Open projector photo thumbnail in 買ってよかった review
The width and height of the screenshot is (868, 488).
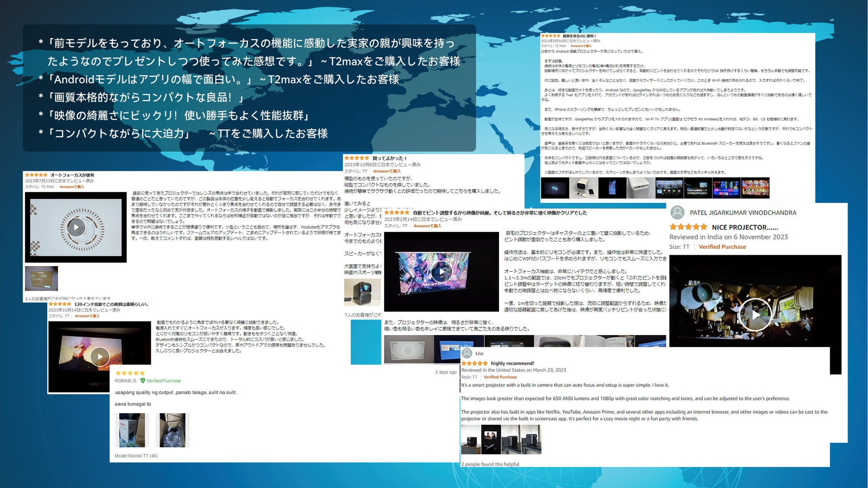tap(362, 292)
